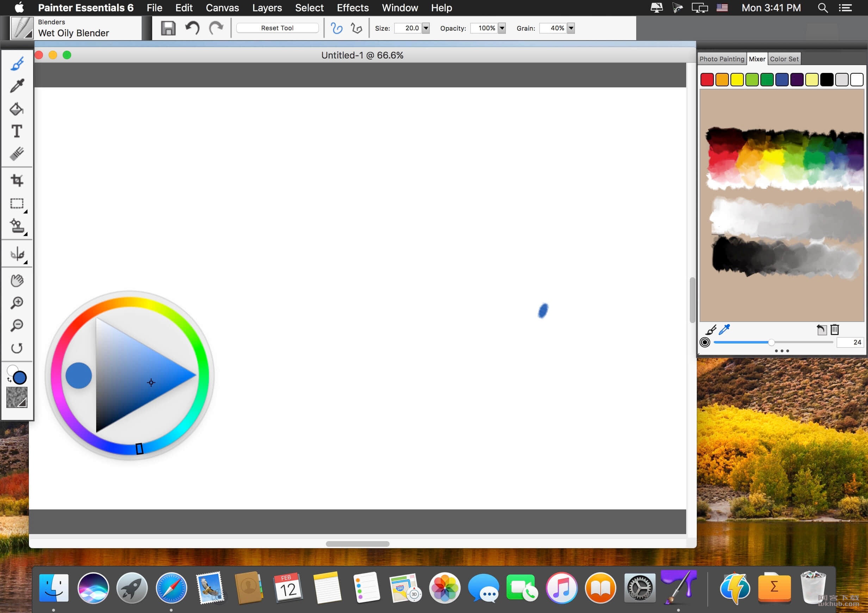Select the Apply Color tool in Mixer

711,330
